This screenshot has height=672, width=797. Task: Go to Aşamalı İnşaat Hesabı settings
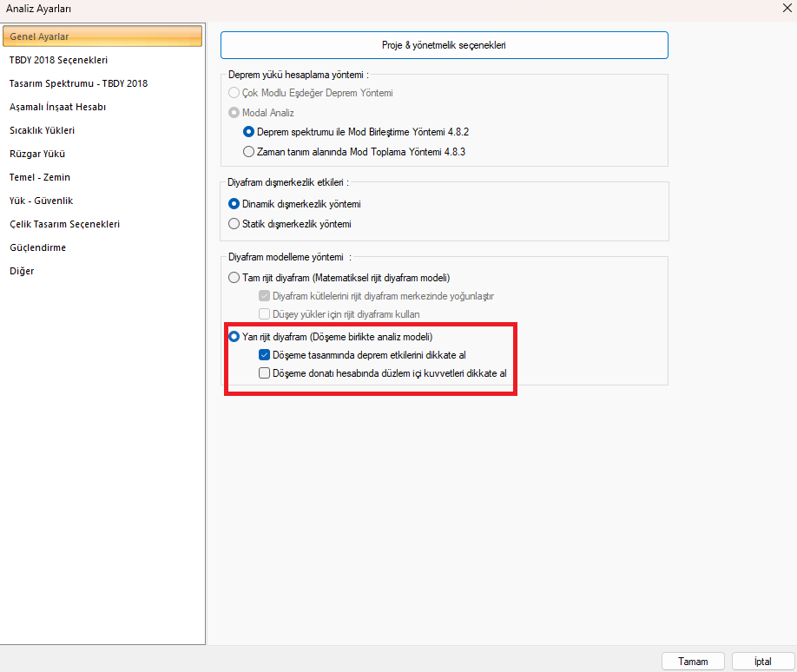click(57, 107)
